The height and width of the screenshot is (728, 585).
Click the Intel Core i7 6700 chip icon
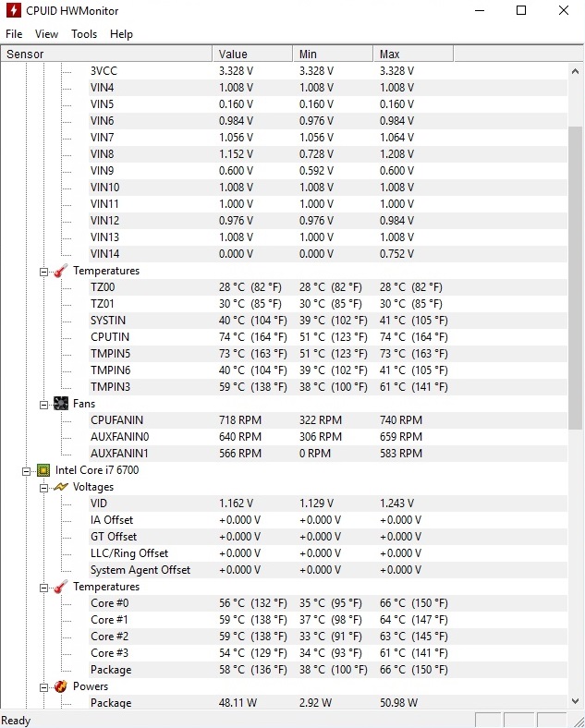(x=43, y=470)
